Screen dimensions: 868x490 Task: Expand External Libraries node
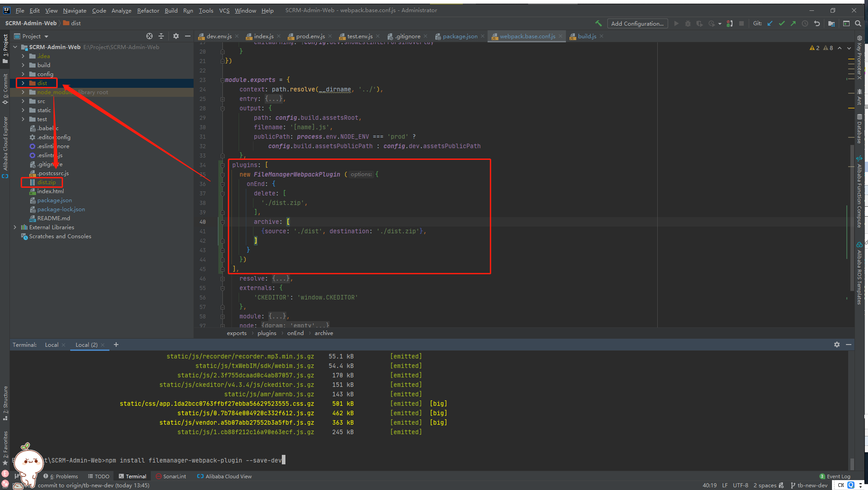[x=15, y=227]
